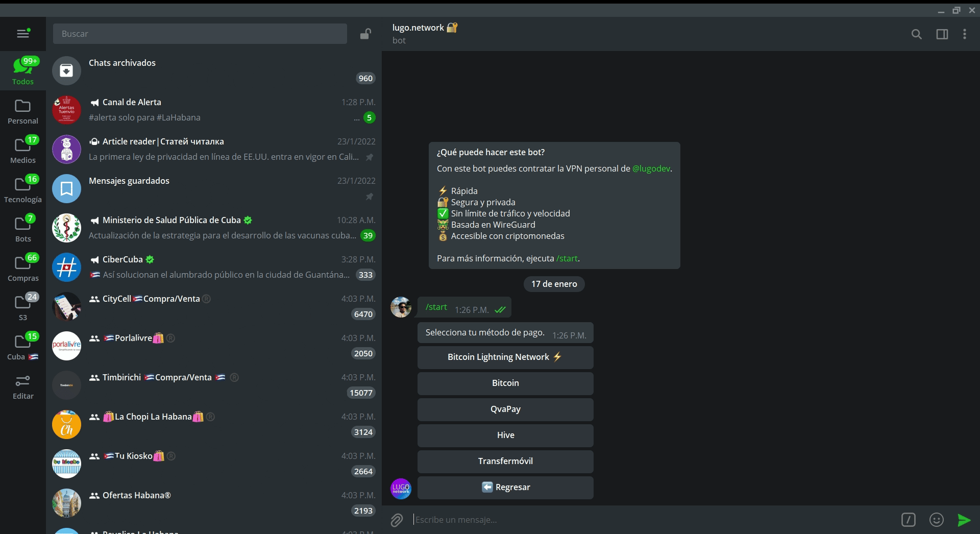Image resolution: width=980 pixels, height=534 pixels.
Task: Open the emoji picker
Action: (x=936, y=520)
